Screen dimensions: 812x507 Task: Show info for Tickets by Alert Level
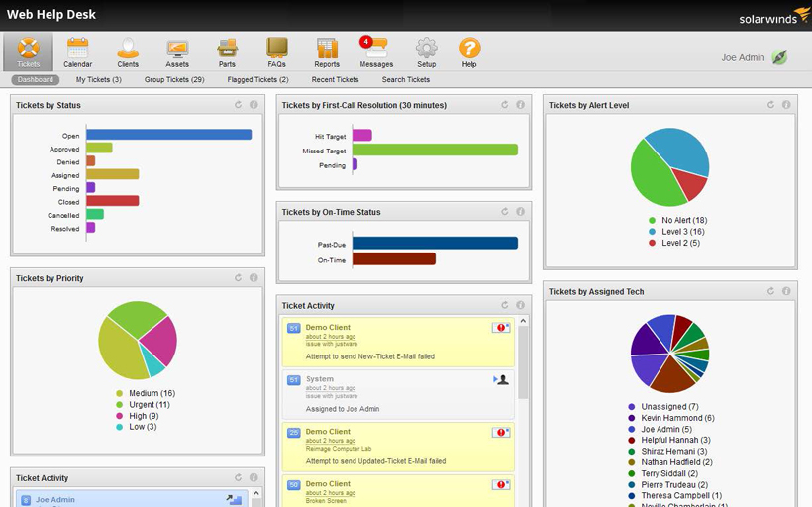pyautogui.click(x=786, y=105)
